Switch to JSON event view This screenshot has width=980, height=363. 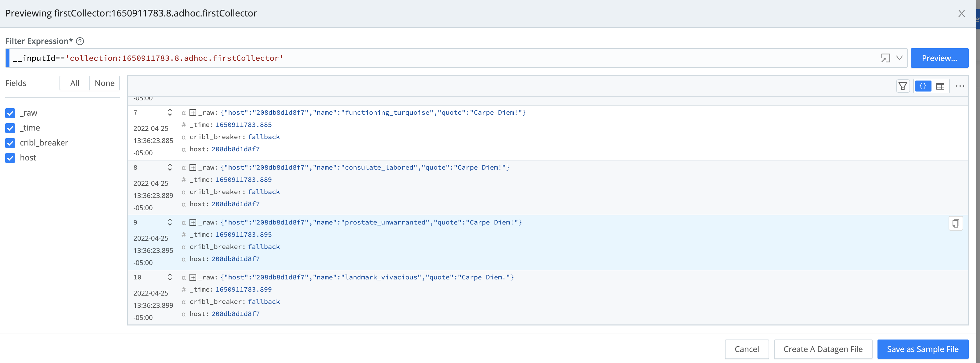click(923, 86)
